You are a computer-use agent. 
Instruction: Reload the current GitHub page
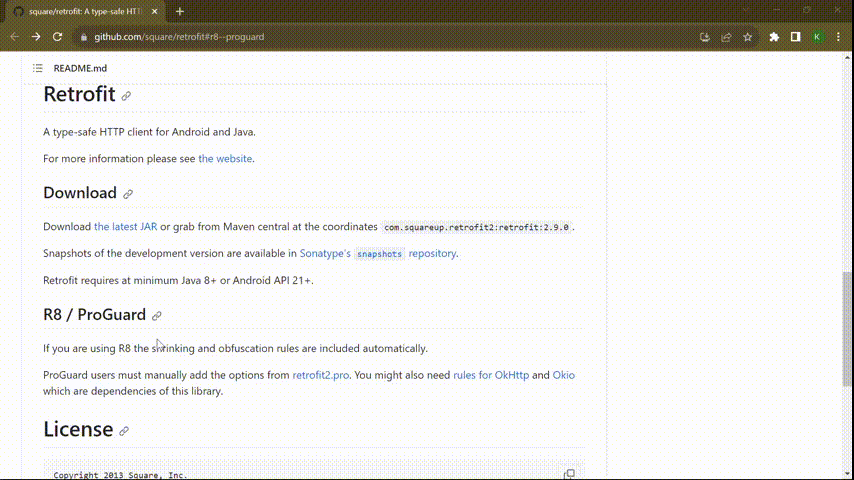point(57,37)
